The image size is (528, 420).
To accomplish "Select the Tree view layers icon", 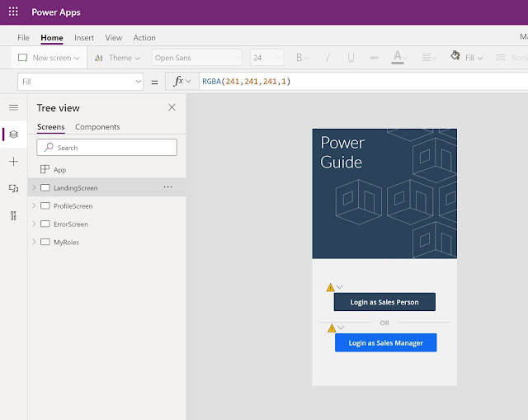I will (13, 134).
